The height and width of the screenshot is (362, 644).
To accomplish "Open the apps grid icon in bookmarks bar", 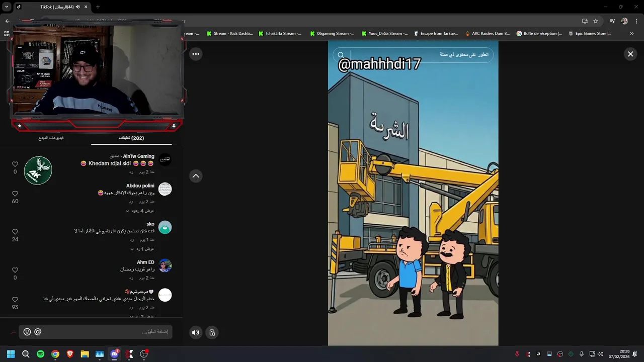I will [7, 34].
